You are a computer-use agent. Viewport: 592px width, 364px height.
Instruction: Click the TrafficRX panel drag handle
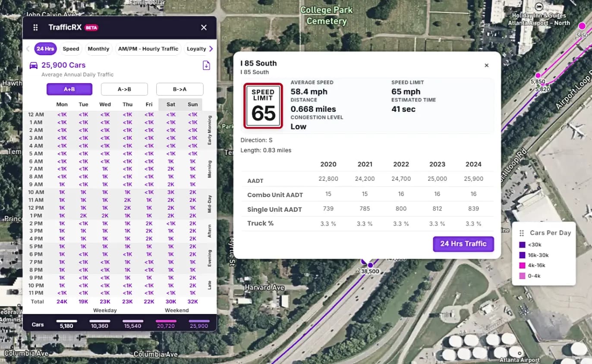tap(35, 28)
